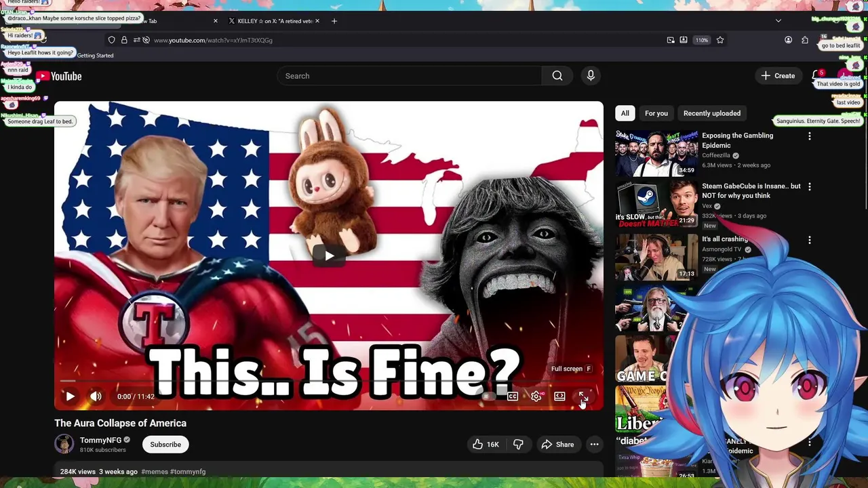The height and width of the screenshot is (488, 868).
Task: Open more actions (three dots) below the video
Action: pos(594,445)
